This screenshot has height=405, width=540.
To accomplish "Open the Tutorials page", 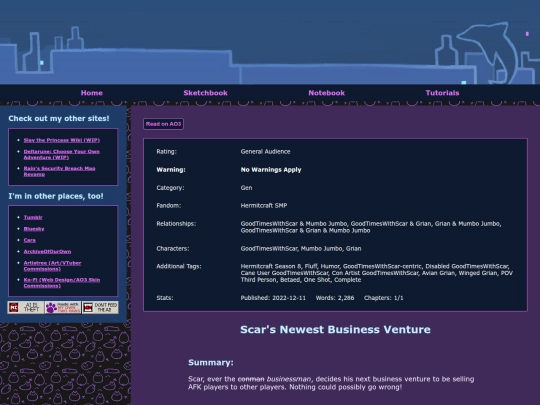I will (442, 93).
